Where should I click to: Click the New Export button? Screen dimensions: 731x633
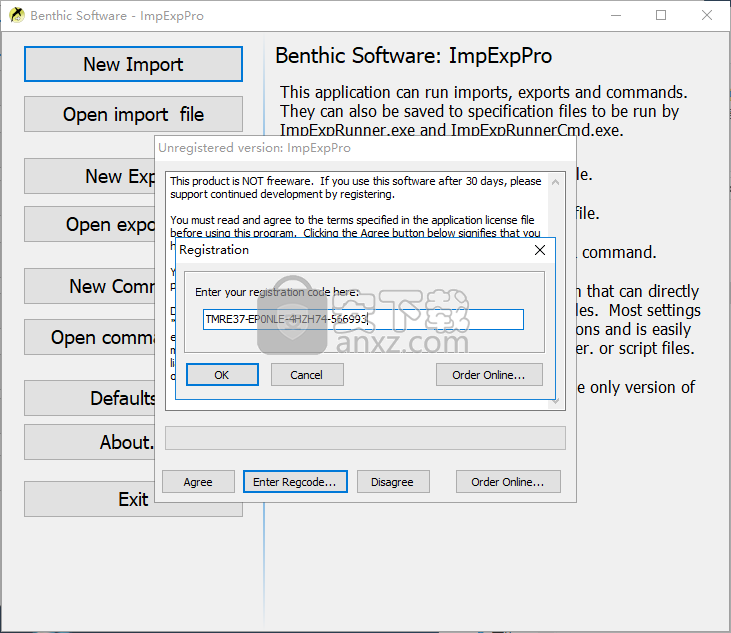[90, 176]
